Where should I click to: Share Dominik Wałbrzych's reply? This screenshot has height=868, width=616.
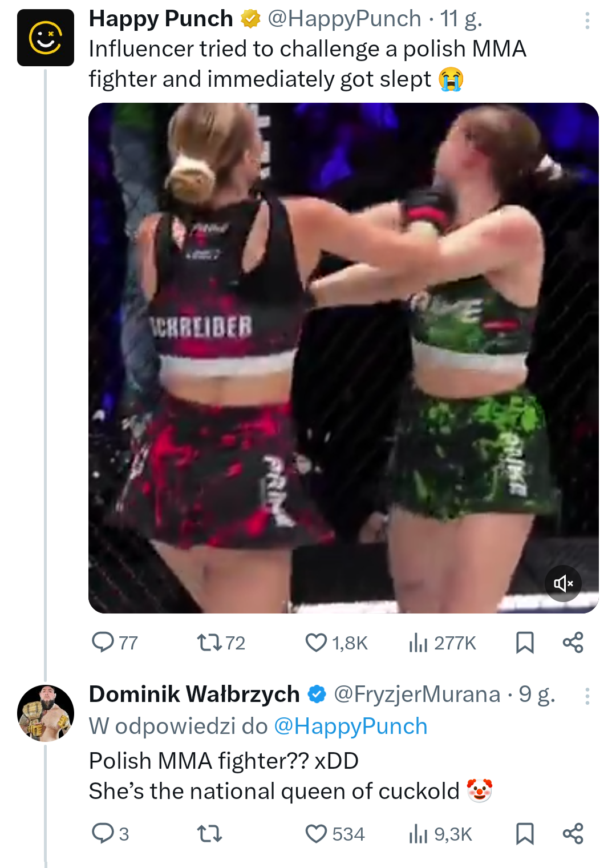[x=573, y=834]
